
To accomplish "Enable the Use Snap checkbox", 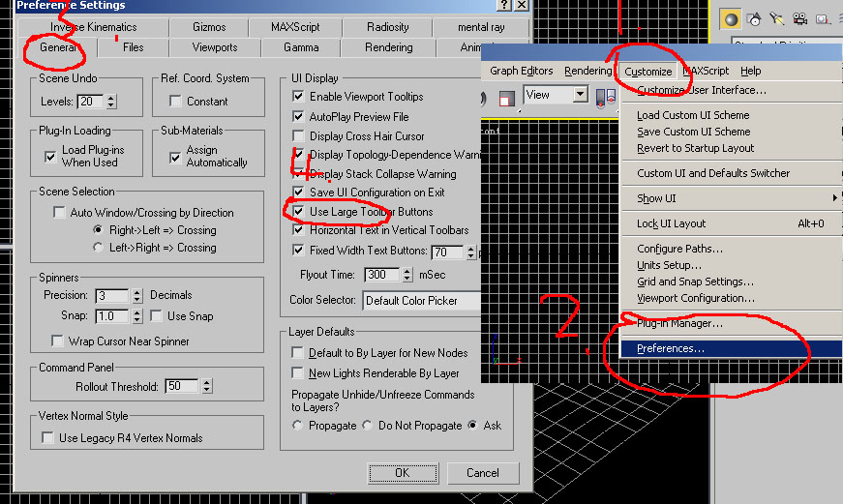I will click(x=157, y=316).
